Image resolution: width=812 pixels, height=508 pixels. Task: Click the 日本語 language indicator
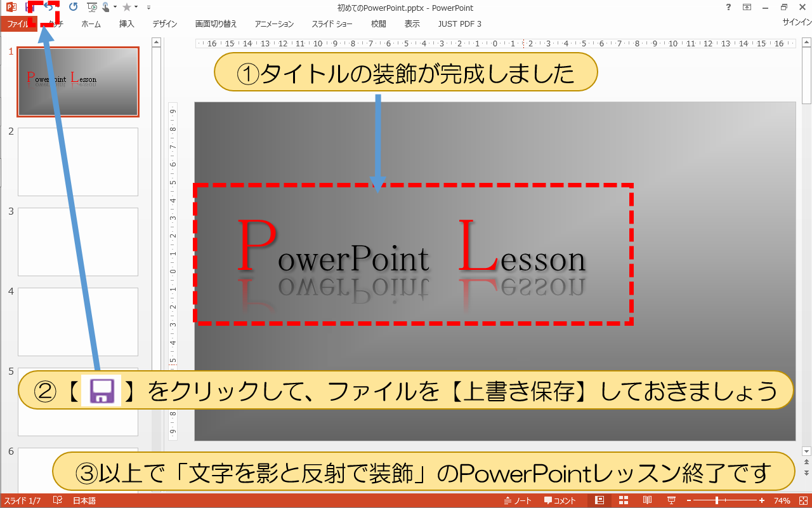[x=84, y=500]
